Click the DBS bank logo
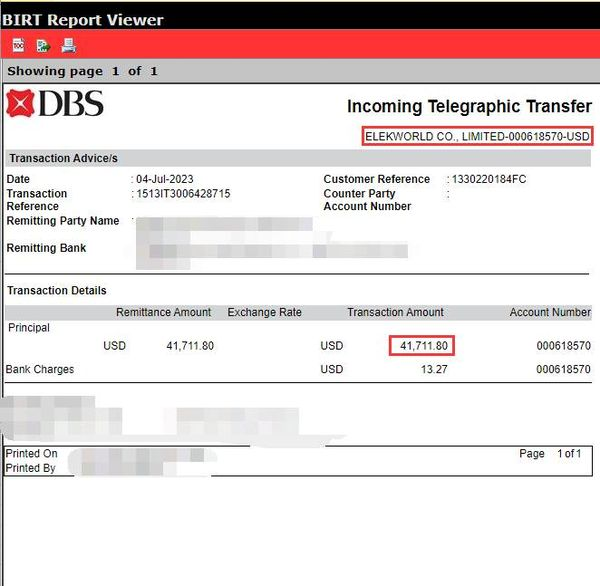600x586 pixels. coord(55,103)
